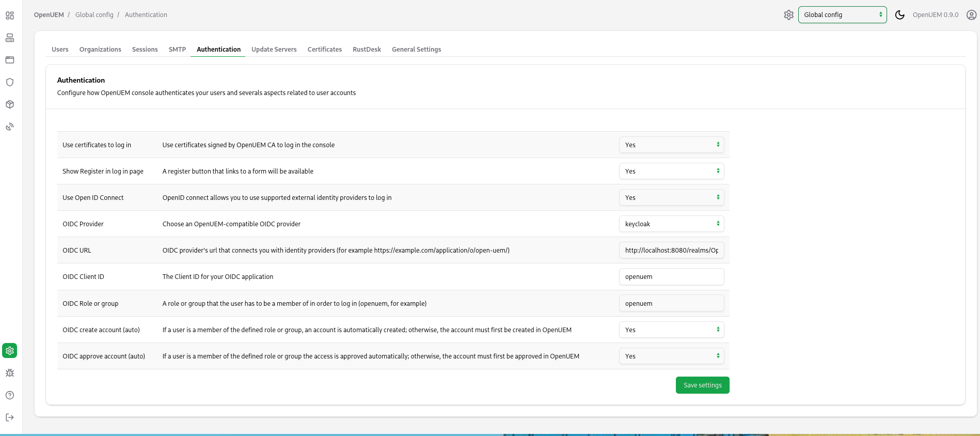Click 'Configure how OpenUEM console authenticates' subtitle

click(x=207, y=93)
